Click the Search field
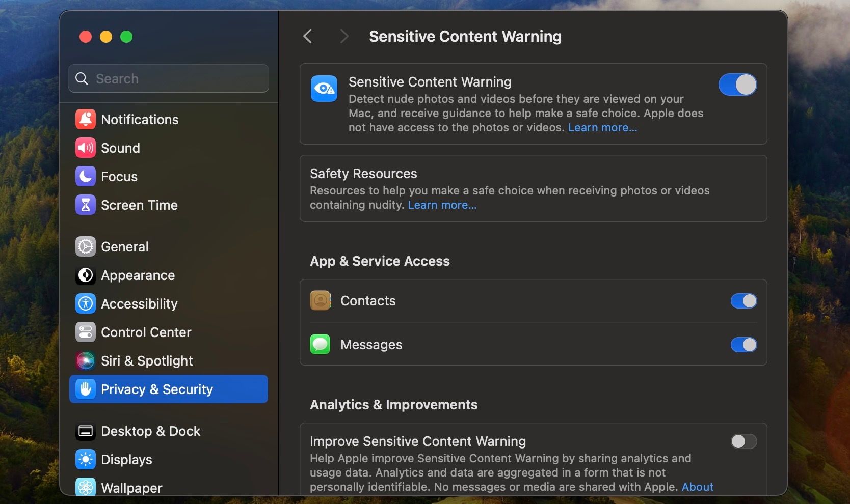The image size is (850, 504). (168, 78)
